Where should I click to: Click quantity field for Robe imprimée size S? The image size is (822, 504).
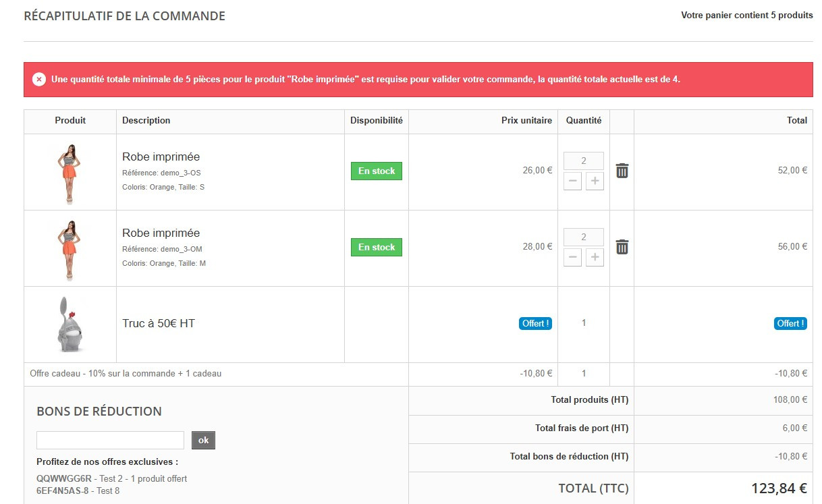[x=583, y=161]
